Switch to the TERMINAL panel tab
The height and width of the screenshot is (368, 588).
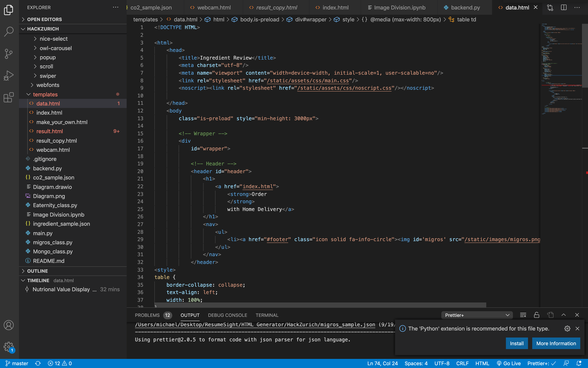pos(267,315)
